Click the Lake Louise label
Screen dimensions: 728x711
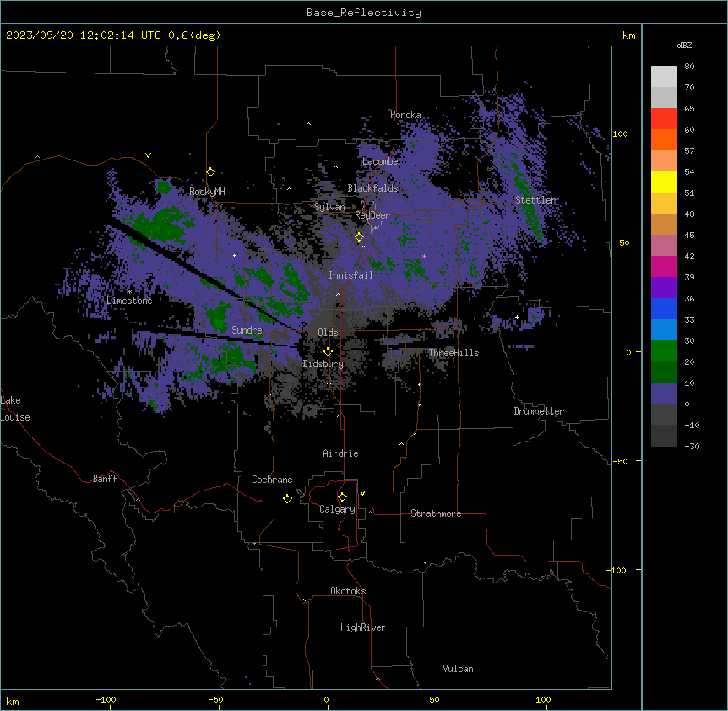click(x=15, y=409)
